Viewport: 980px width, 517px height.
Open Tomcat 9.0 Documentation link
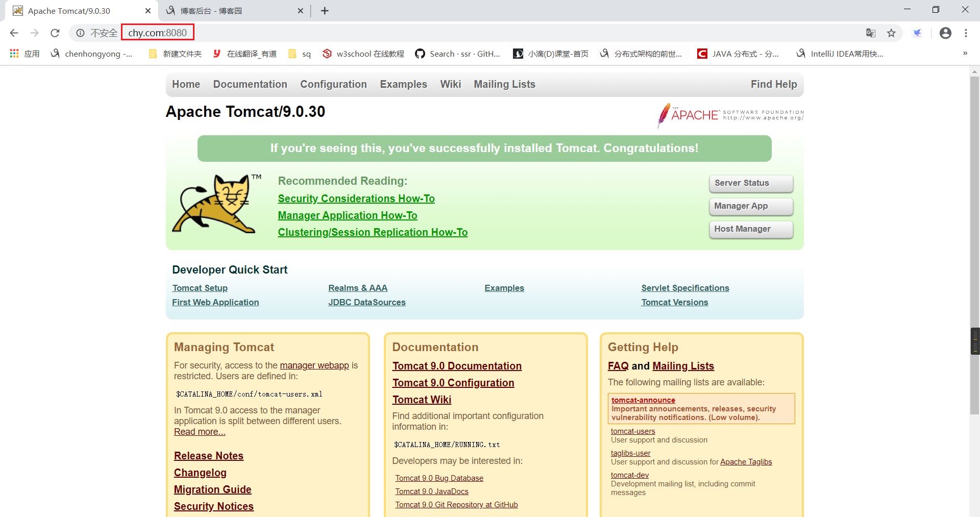(457, 366)
